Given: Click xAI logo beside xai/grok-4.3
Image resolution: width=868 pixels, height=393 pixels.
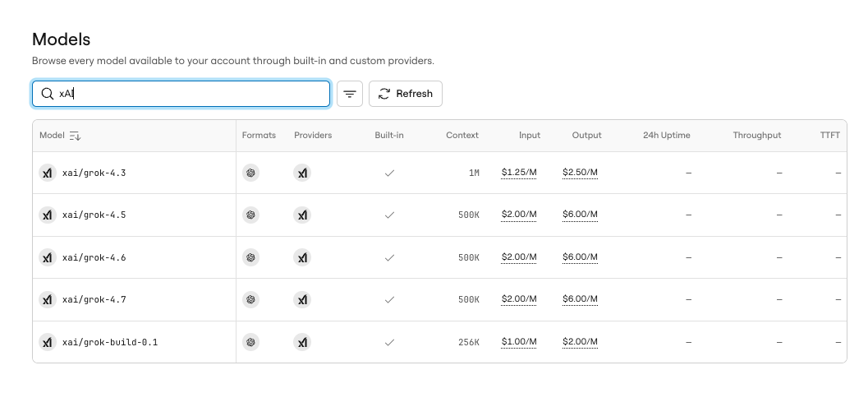Looking at the screenshot, I should [x=48, y=173].
